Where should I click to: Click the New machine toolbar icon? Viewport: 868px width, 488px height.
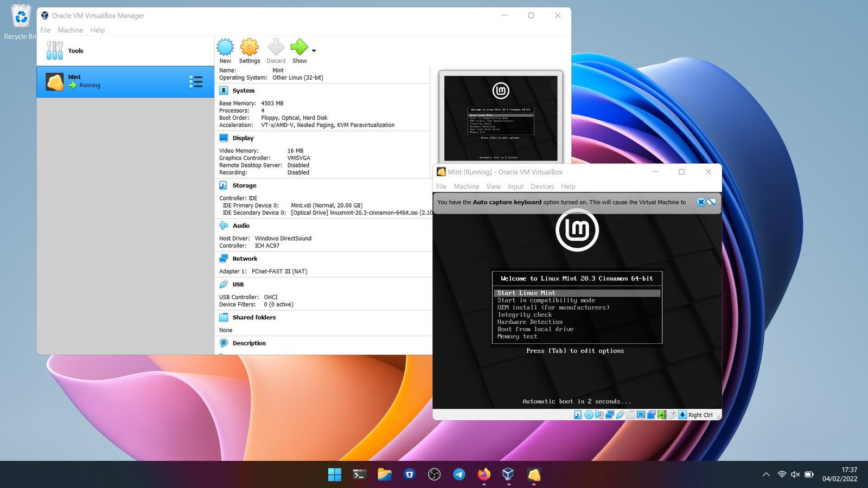click(x=225, y=47)
